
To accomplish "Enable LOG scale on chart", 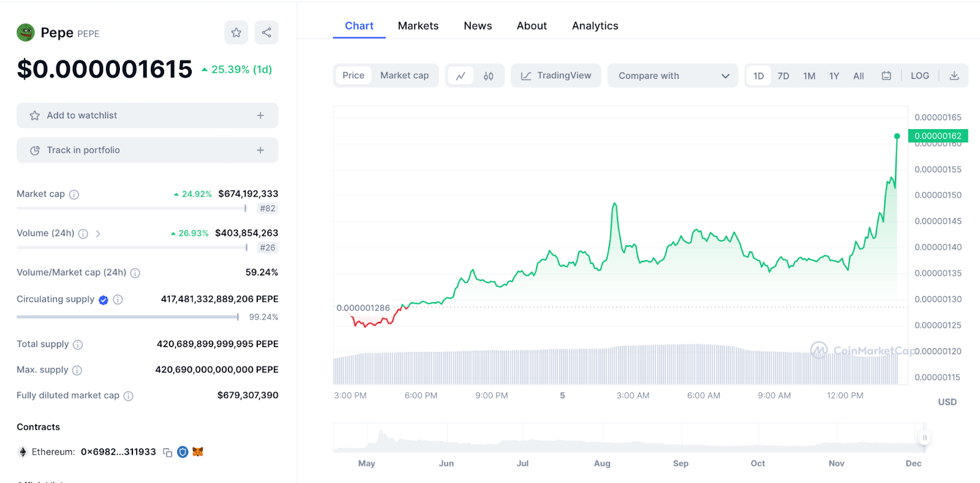I will (x=920, y=76).
